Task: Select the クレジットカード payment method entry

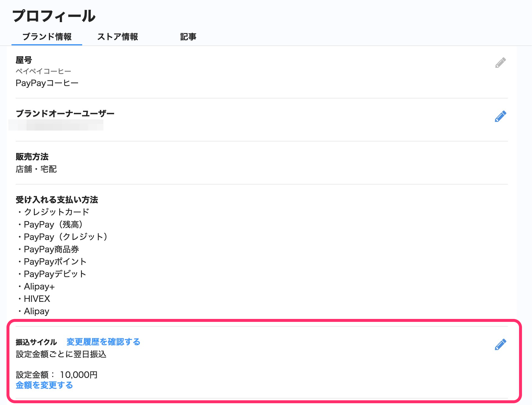Action: click(x=56, y=212)
